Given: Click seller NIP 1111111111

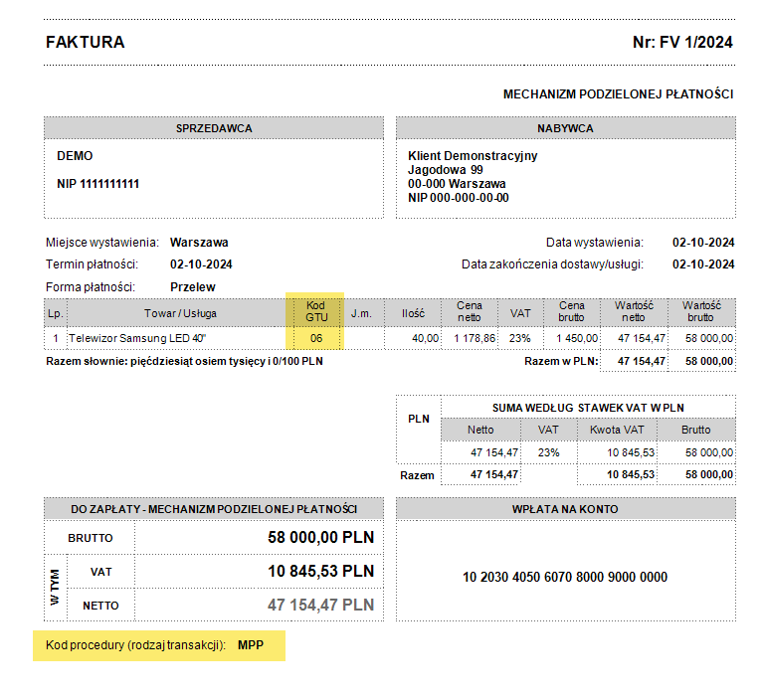Looking at the screenshot, I should [x=98, y=184].
